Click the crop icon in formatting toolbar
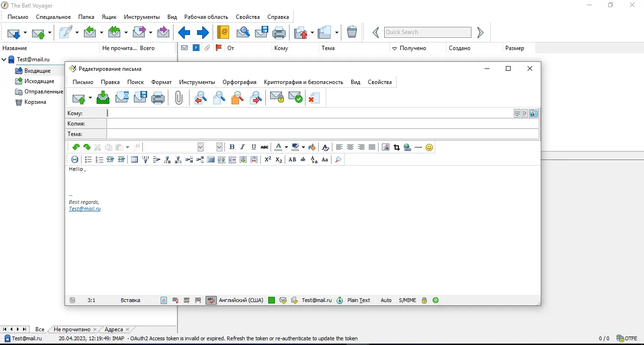This screenshot has height=345, width=644. (x=396, y=147)
